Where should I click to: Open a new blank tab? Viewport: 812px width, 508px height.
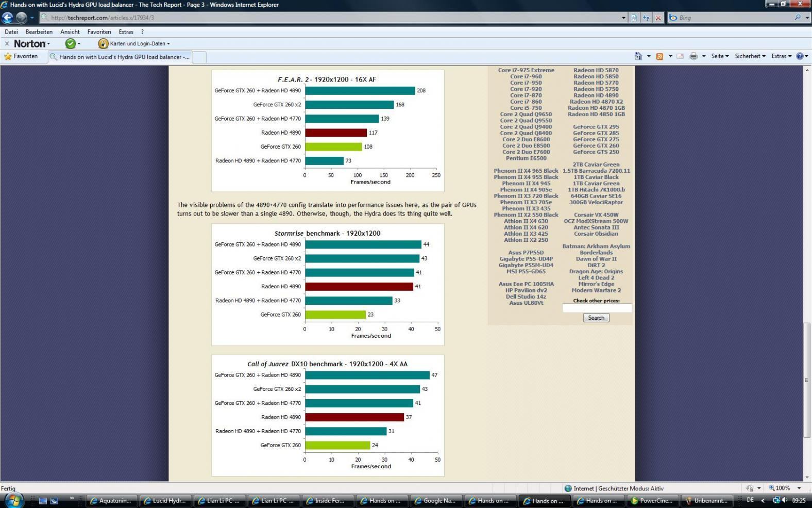(199, 57)
